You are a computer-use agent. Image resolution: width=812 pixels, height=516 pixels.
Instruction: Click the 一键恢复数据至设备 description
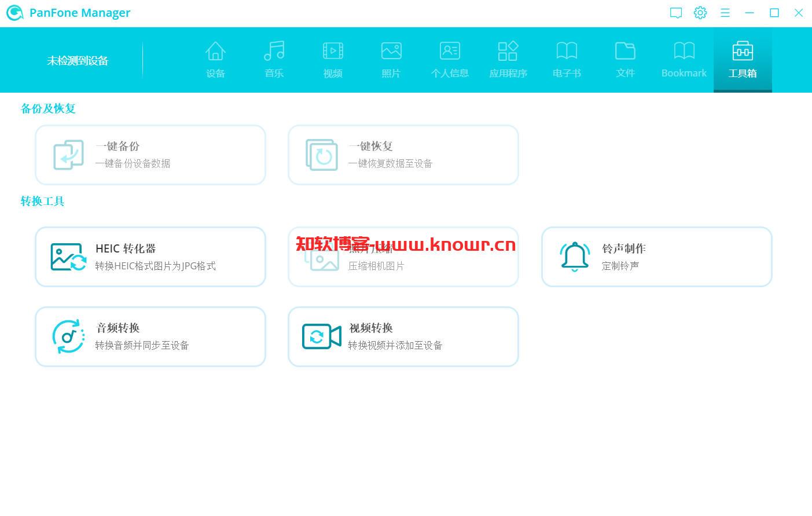click(x=390, y=163)
